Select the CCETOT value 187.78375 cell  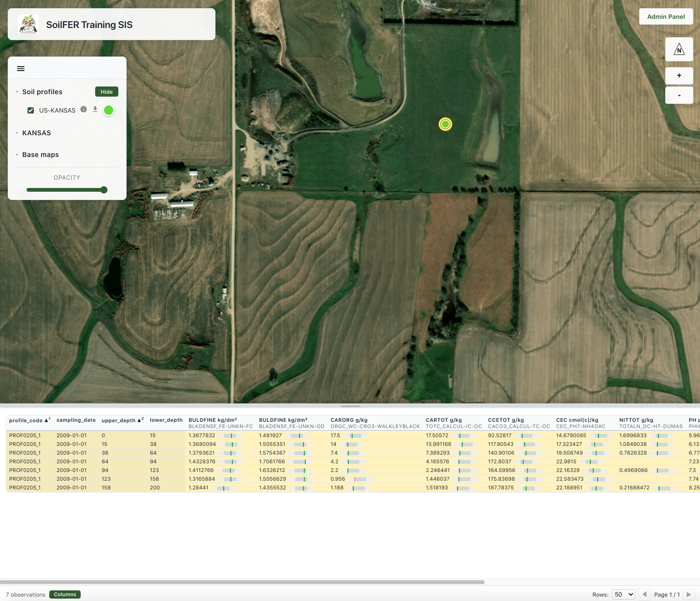click(x=519, y=487)
